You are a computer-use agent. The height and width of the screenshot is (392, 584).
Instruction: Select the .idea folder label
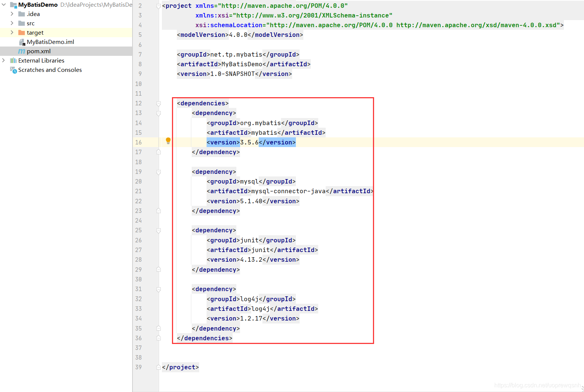(33, 14)
